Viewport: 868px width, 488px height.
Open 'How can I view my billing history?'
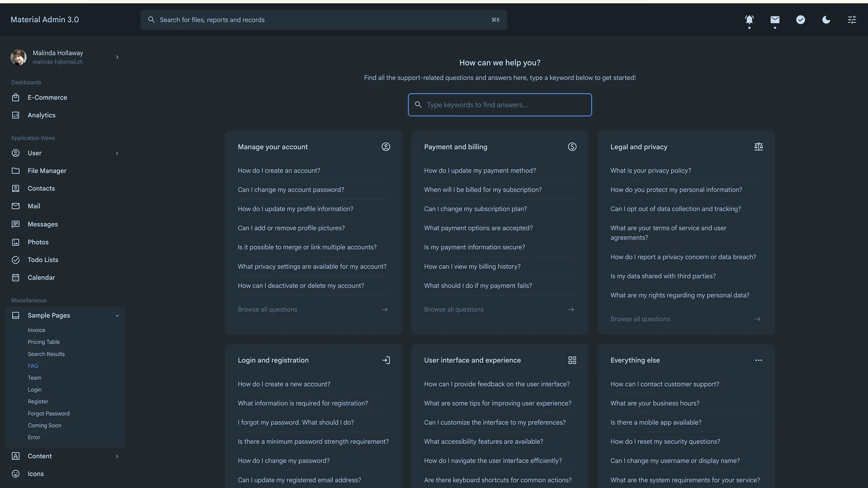coord(472,267)
